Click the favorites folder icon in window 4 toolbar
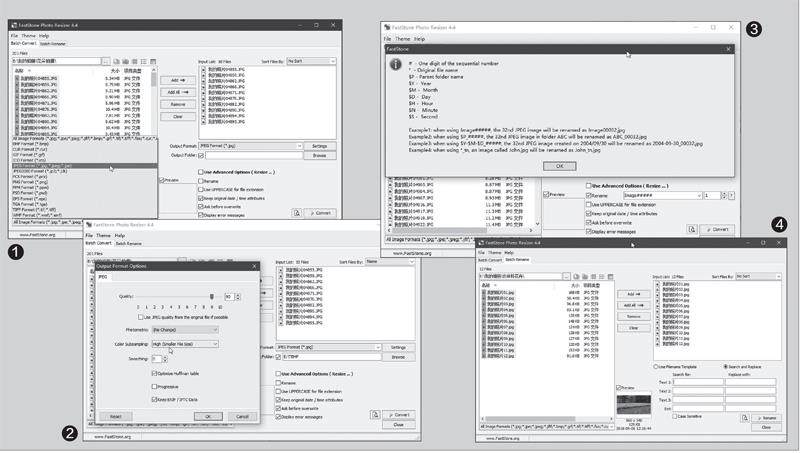Screen dimensions: 800x453 click(585, 276)
